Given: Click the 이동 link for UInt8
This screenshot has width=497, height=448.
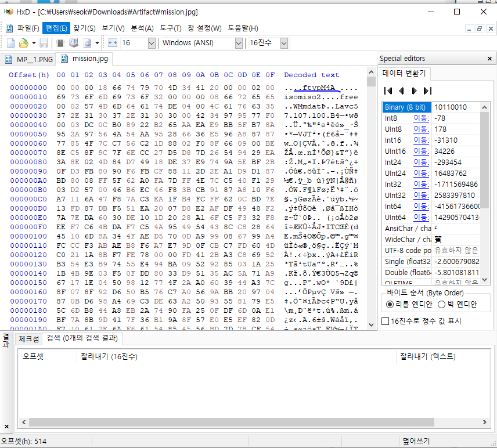Looking at the screenshot, I should point(422,129).
